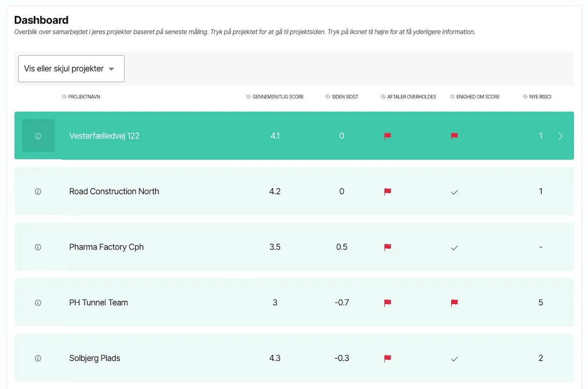Click Enighed om Score red flag for PH Tunnel Team

454,303
